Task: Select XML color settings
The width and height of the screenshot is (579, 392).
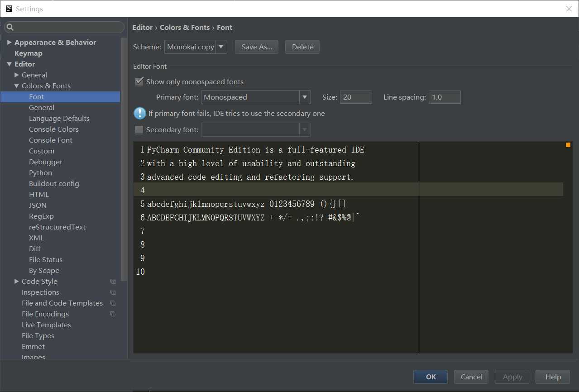Action: 37,238
